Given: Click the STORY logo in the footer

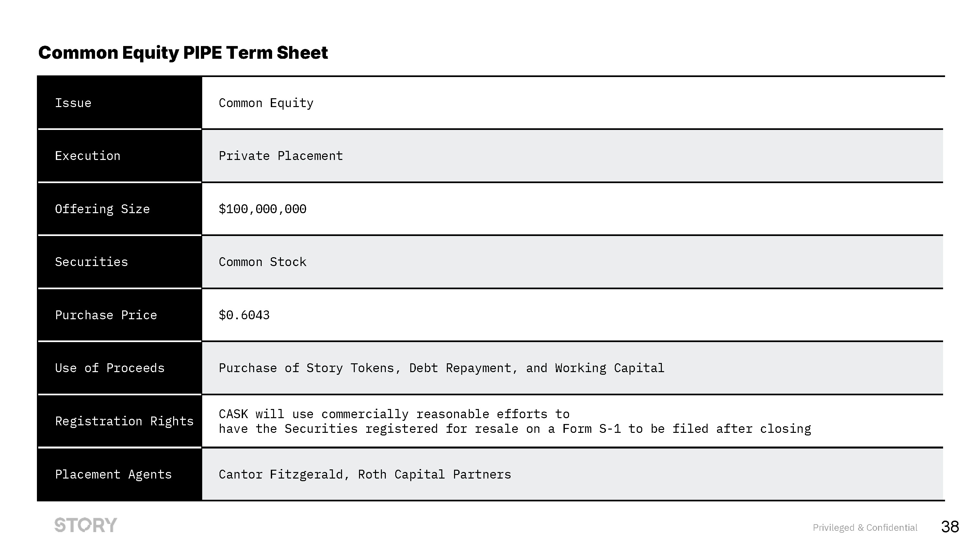Looking at the screenshot, I should click(86, 525).
